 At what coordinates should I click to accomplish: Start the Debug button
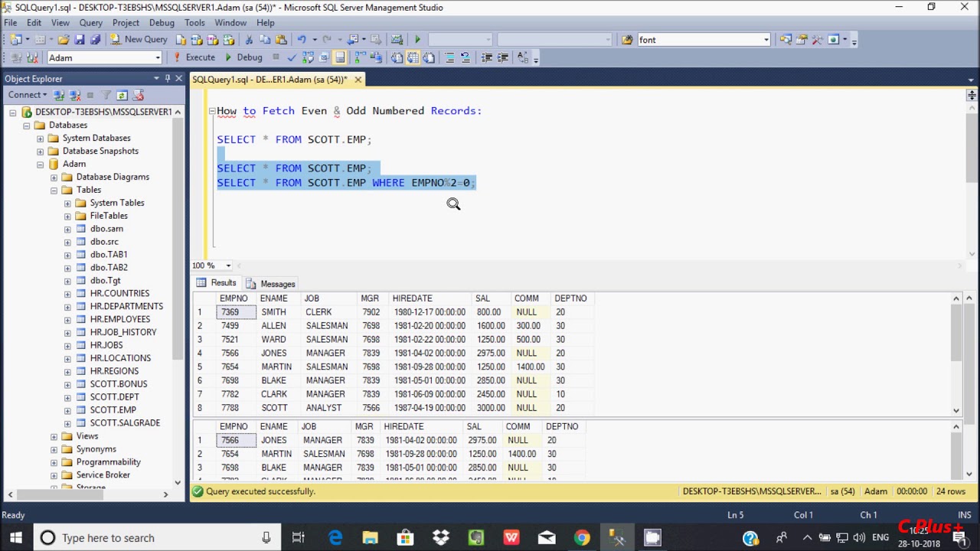pos(244,57)
